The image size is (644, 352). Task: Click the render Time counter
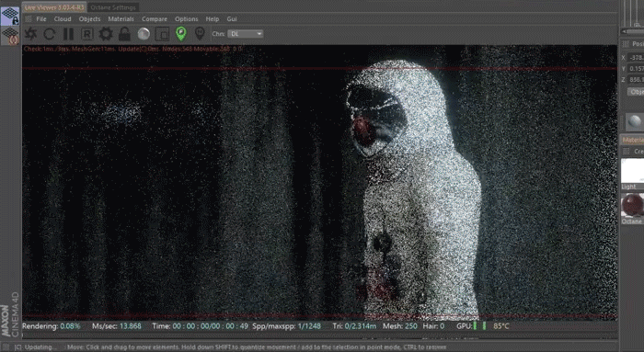[200, 326]
